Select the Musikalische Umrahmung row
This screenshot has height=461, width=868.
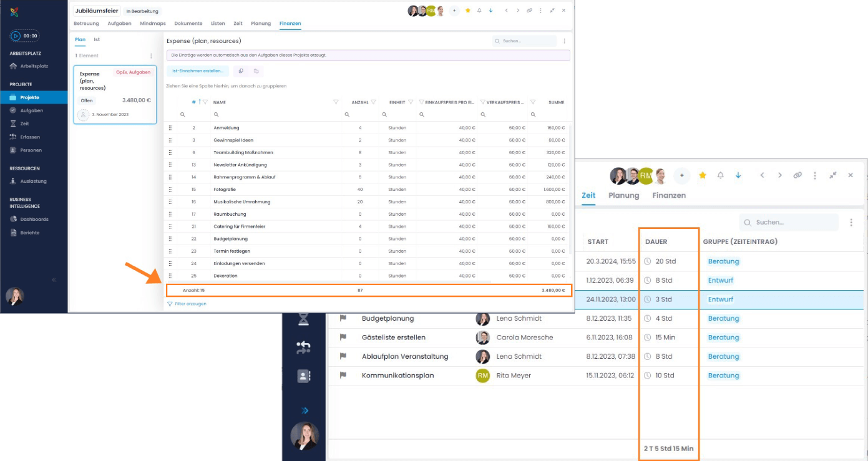coord(368,201)
